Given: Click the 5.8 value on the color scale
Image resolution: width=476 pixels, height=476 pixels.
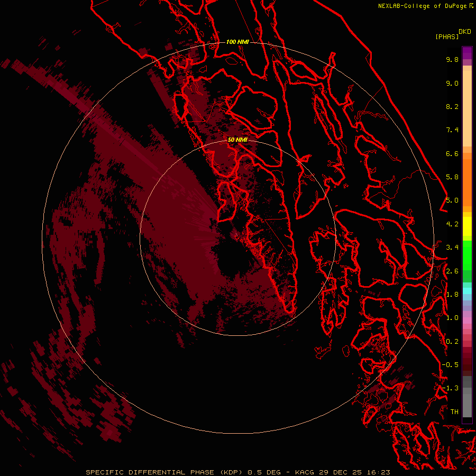Looking at the screenshot, I should click(452, 177).
